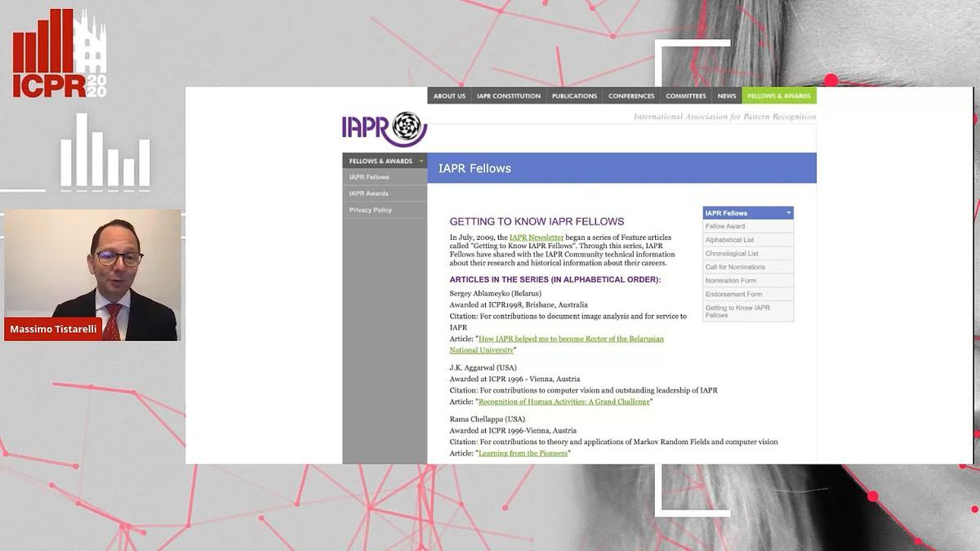Open the Committees menu
980x551 pixels.
click(686, 96)
